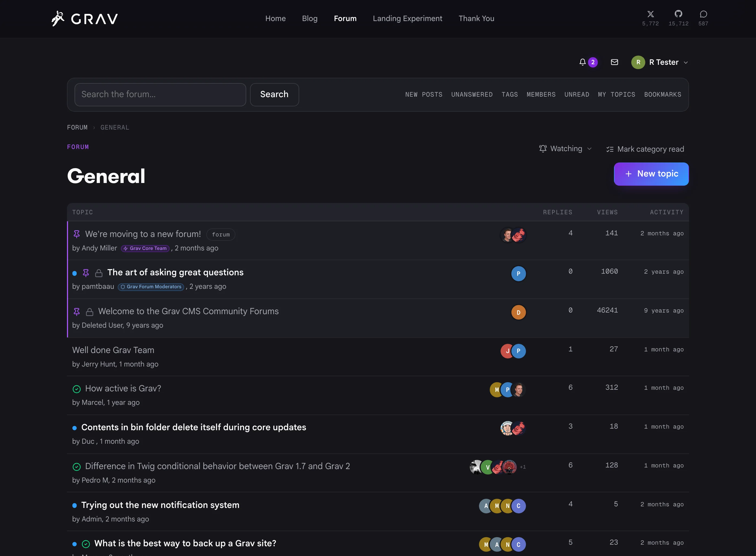Image resolution: width=756 pixels, height=556 pixels.
Task: Switch to the UNANSWERED tab
Action: point(472,94)
